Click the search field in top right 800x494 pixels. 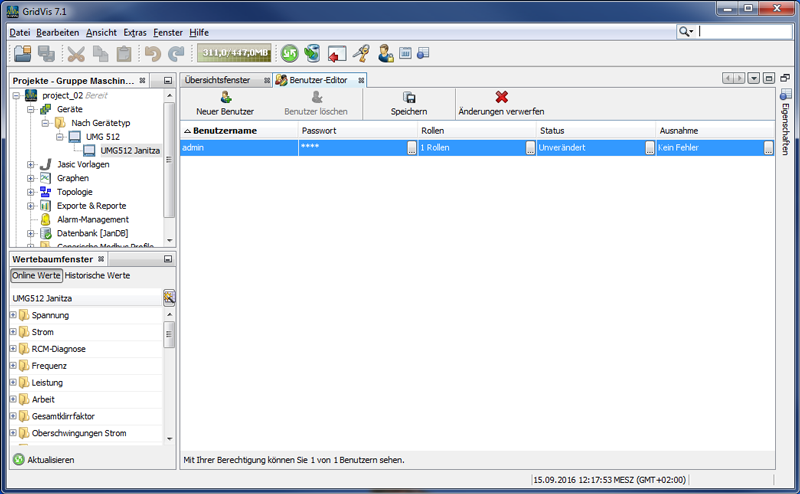tap(745, 32)
